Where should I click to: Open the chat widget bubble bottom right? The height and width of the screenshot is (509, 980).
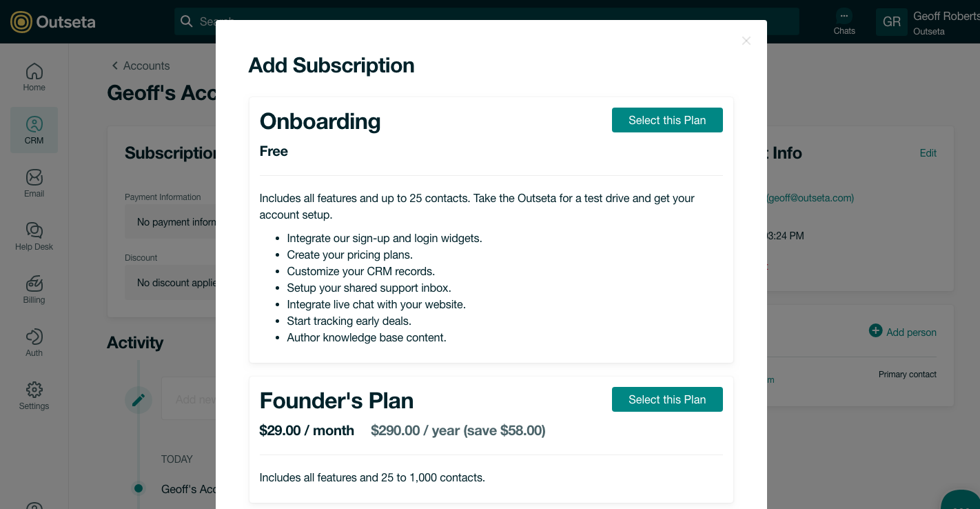tap(961, 503)
